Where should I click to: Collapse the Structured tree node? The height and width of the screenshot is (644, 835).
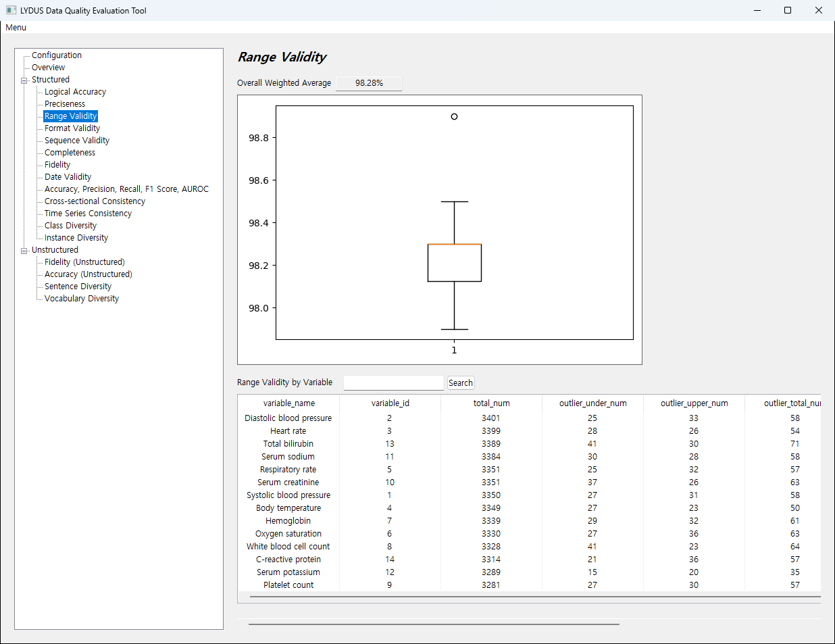click(24, 80)
